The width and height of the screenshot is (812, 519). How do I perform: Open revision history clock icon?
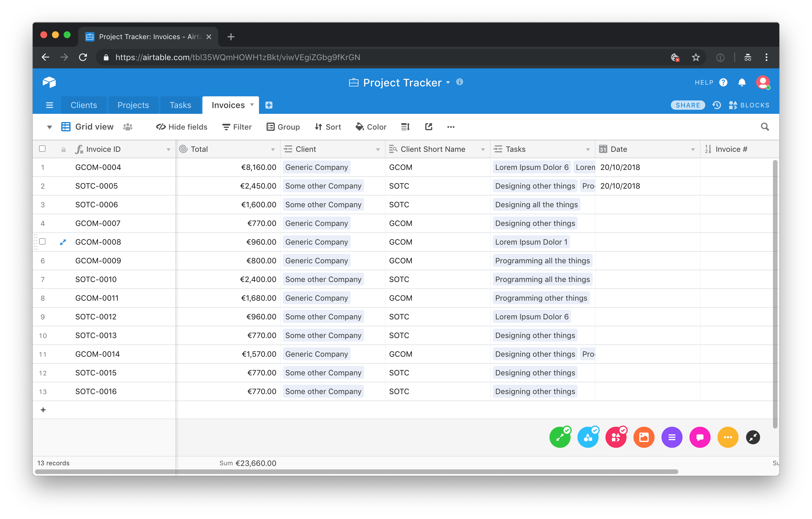[x=717, y=105]
